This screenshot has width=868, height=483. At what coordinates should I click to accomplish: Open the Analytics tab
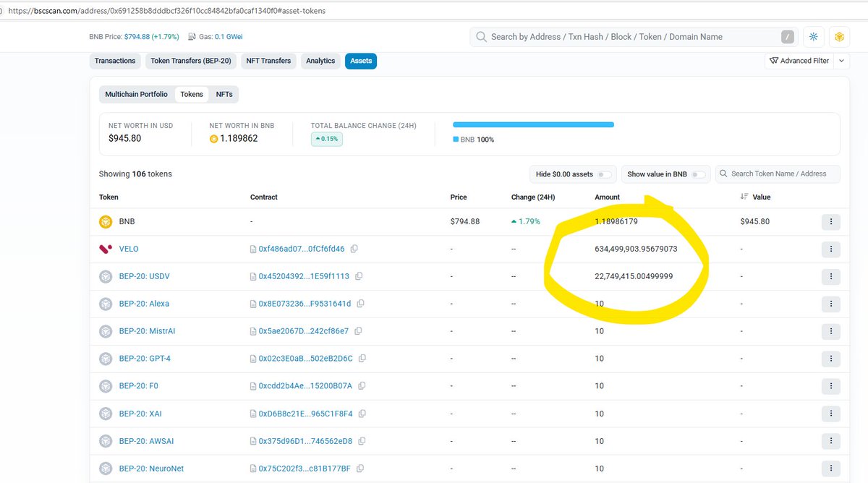[x=320, y=61]
